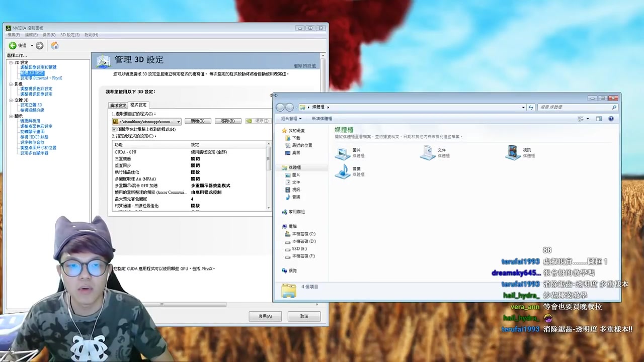Open 設定多台顯示器 tree item

34,153
